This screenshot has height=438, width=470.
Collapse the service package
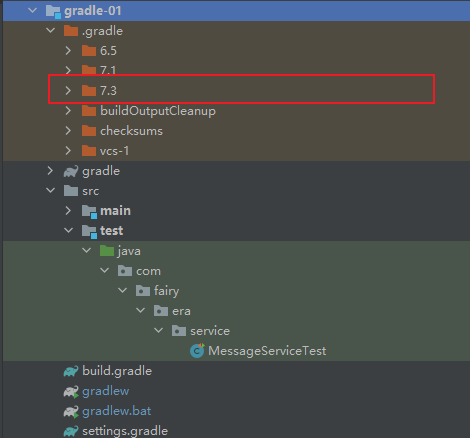pos(158,331)
